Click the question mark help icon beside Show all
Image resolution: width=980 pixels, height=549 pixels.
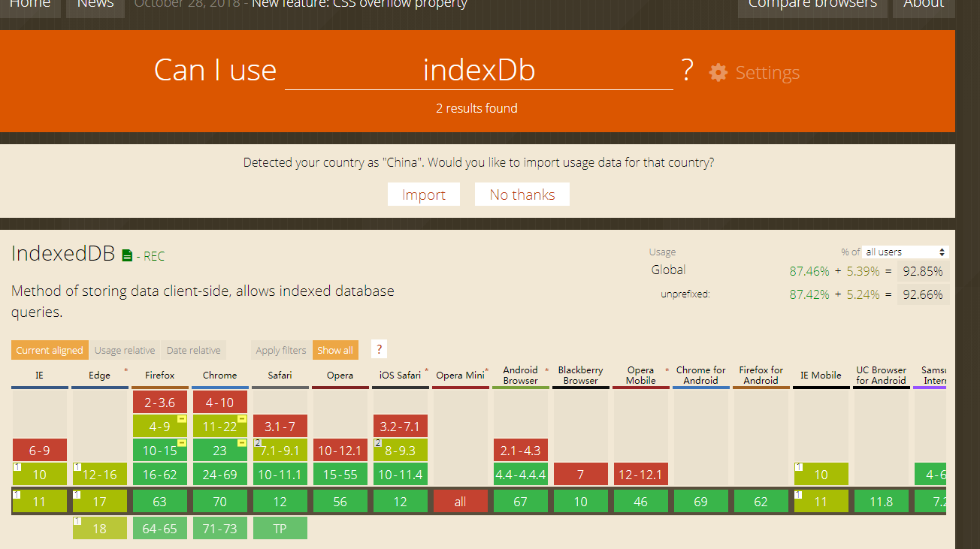tap(379, 348)
